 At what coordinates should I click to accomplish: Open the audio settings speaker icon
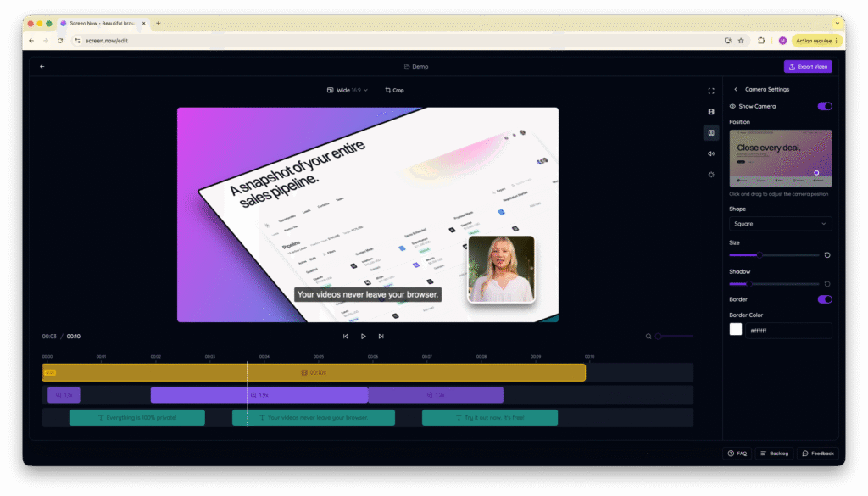pyautogui.click(x=711, y=153)
